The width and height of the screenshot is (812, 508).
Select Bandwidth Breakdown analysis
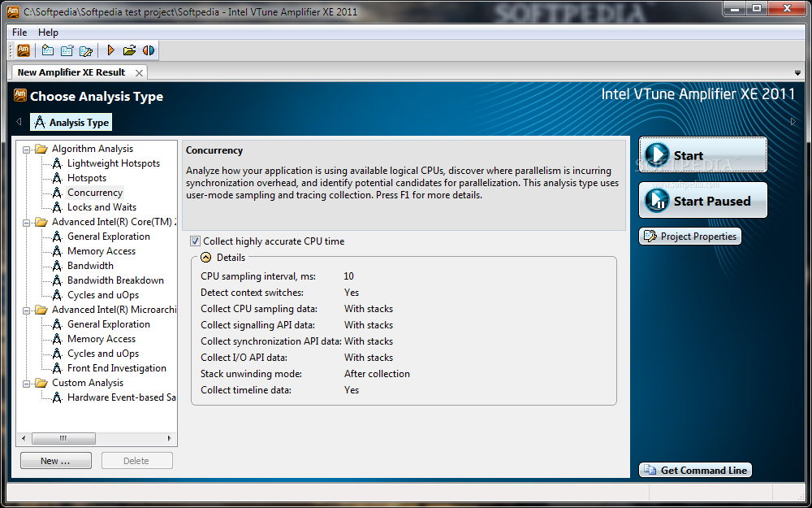tap(115, 280)
